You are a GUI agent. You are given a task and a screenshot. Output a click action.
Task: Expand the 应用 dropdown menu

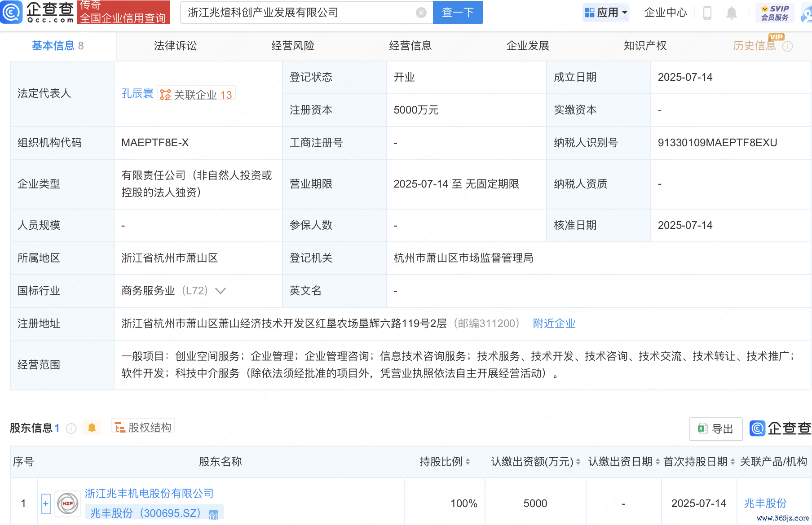[x=606, y=13]
